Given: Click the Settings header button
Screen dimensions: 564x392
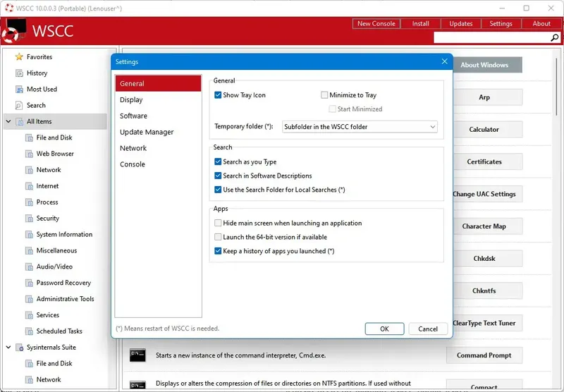Looking at the screenshot, I should click(x=501, y=24).
